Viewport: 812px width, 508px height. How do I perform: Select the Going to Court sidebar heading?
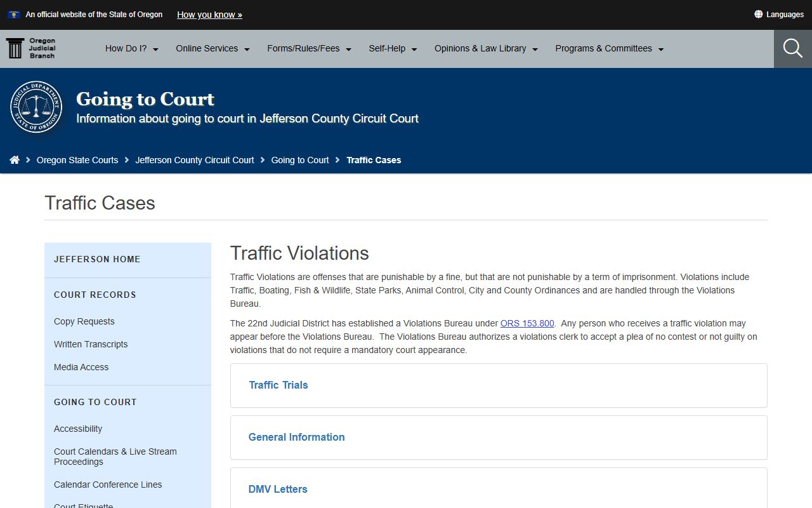point(95,402)
